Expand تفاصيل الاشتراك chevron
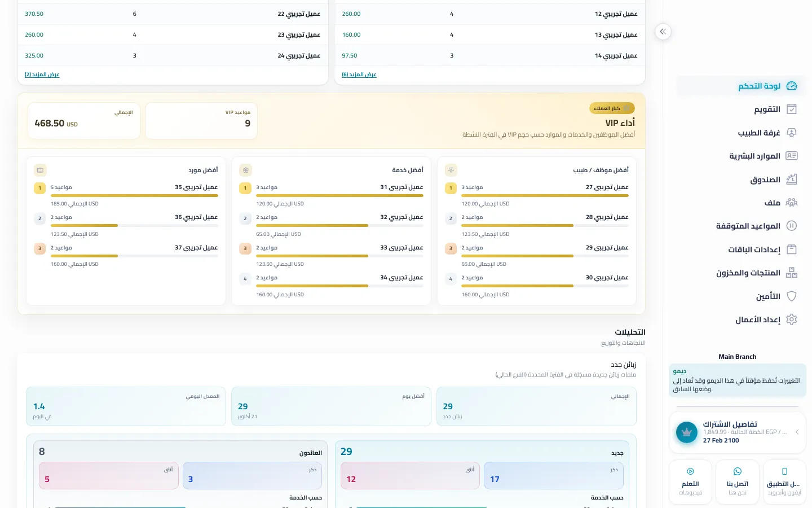 (797, 432)
